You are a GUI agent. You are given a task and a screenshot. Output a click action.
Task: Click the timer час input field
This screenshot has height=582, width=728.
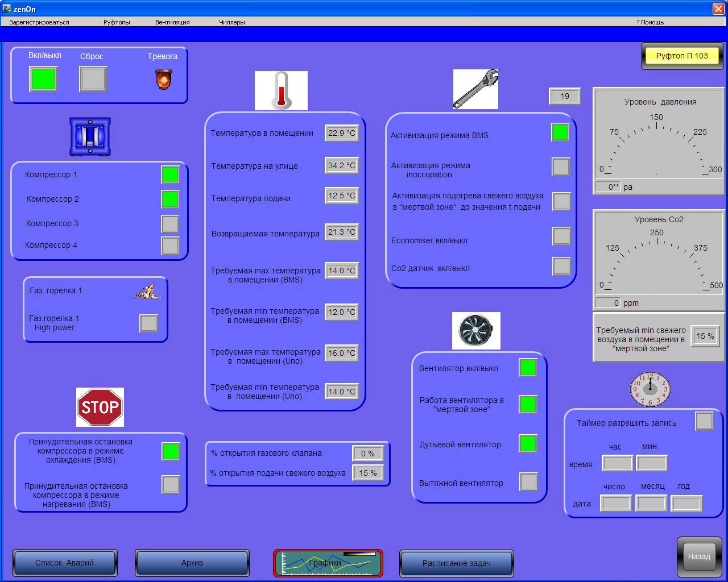[x=618, y=463]
